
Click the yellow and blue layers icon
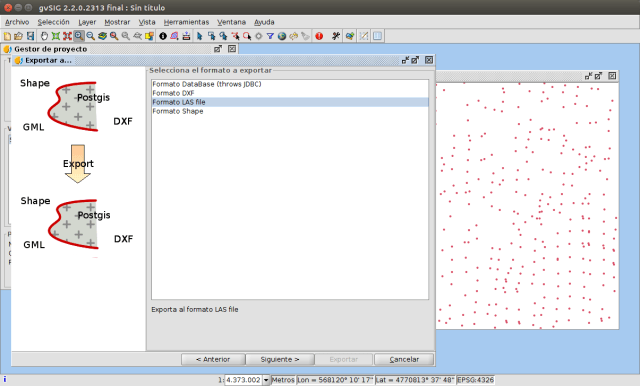pyautogui.click(x=149, y=36)
